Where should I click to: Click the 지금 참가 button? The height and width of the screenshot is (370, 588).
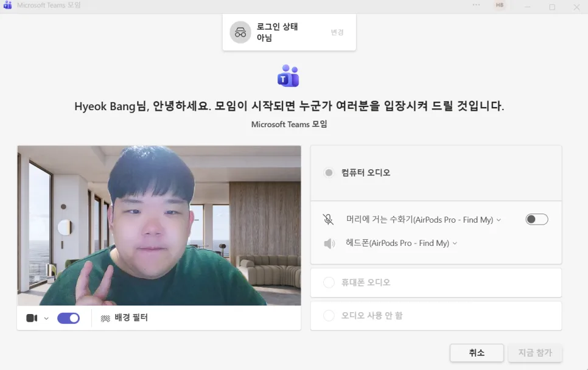click(535, 353)
